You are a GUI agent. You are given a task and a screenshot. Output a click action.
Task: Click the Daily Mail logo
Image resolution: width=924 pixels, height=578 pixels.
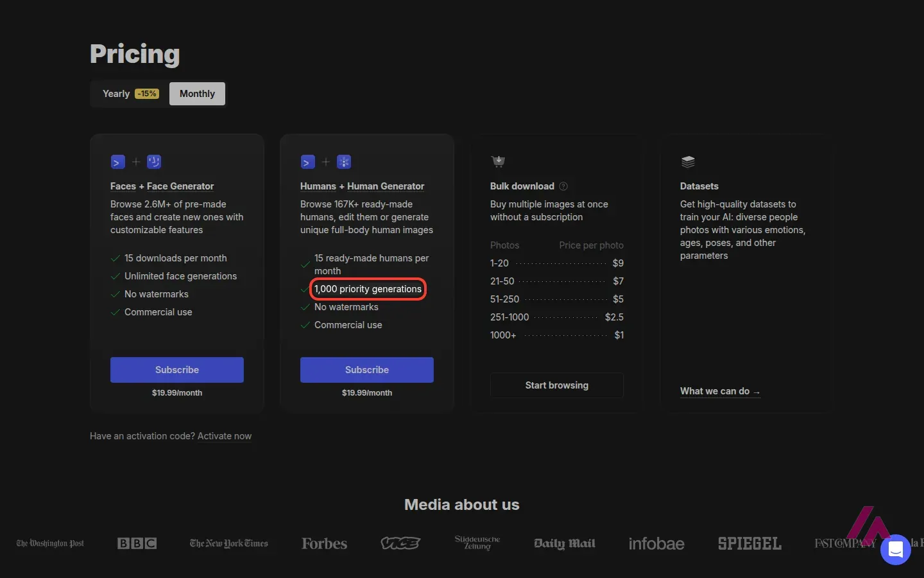click(565, 543)
